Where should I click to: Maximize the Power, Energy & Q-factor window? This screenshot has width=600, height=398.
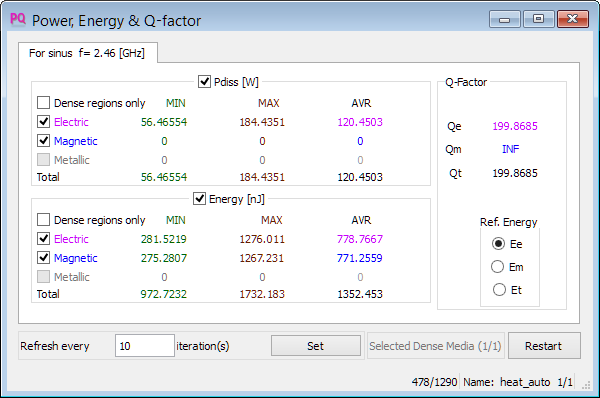[538, 19]
